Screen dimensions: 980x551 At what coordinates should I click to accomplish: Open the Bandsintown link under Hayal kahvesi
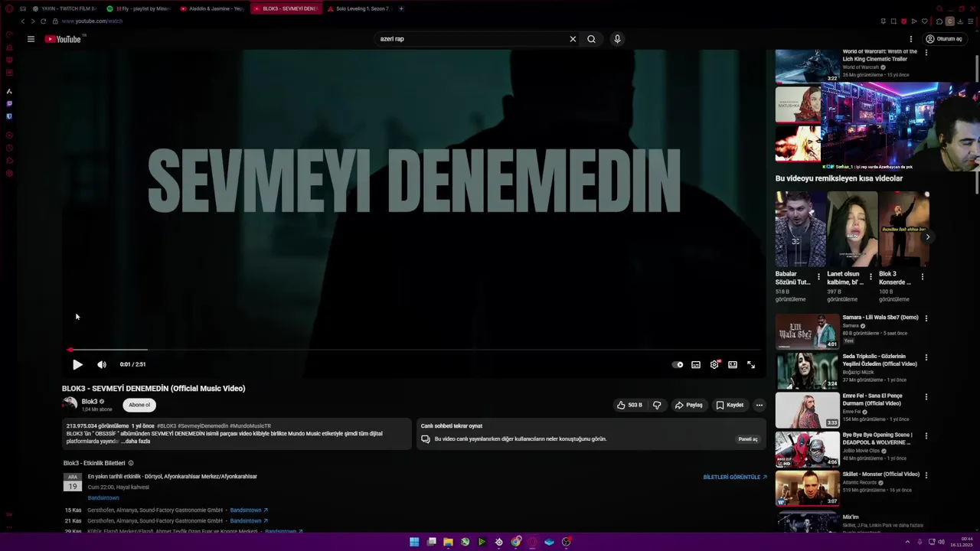pyautogui.click(x=103, y=498)
